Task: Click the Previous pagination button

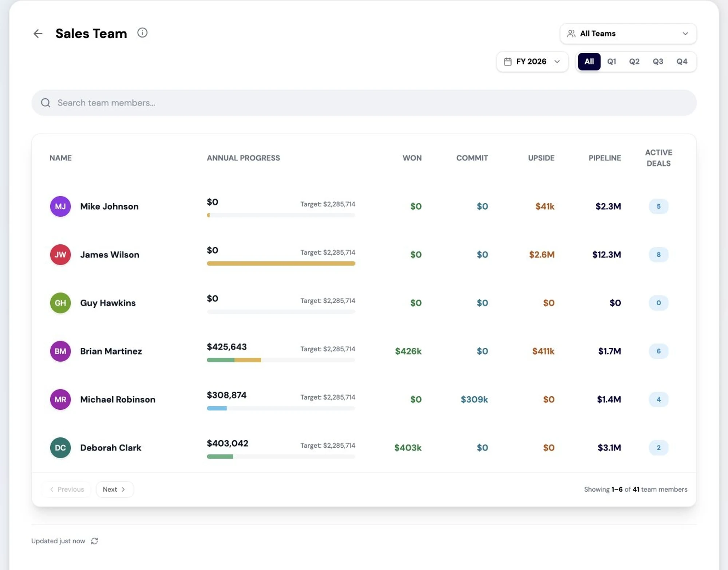Action: point(67,489)
